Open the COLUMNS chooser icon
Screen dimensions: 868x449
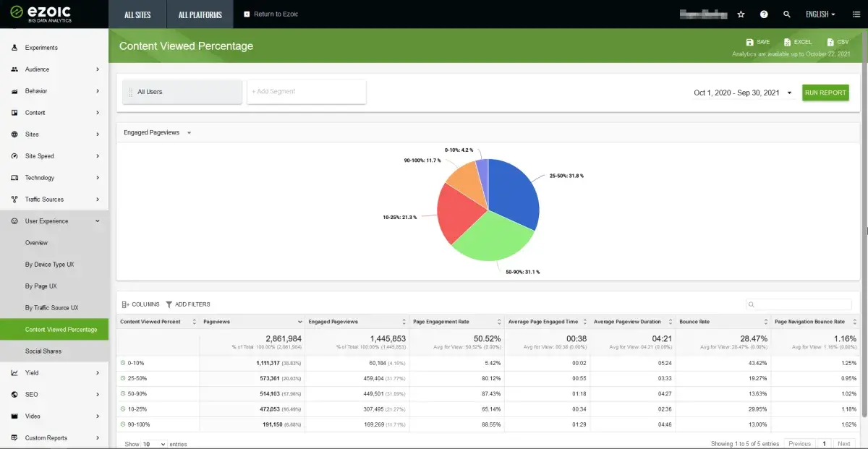point(125,304)
